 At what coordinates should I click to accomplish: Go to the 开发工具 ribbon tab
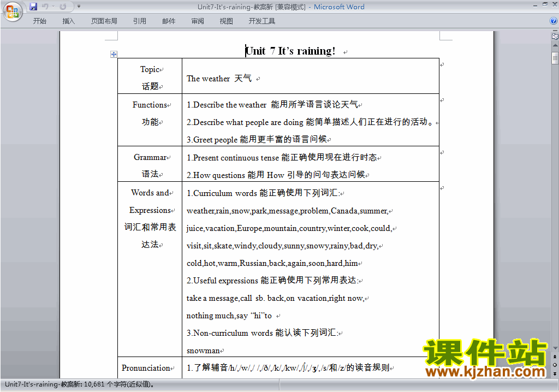pos(261,21)
